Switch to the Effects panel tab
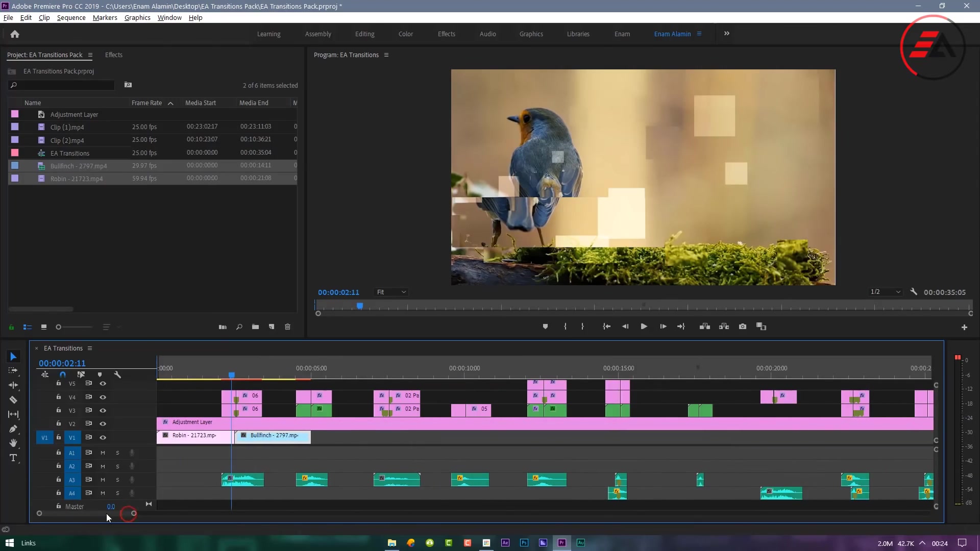 point(113,55)
